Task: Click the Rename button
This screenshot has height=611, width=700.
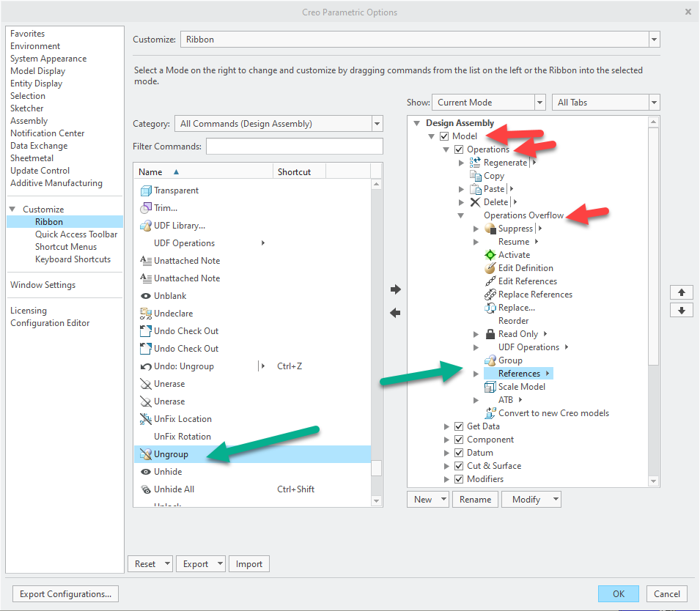Action: point(476,500)
